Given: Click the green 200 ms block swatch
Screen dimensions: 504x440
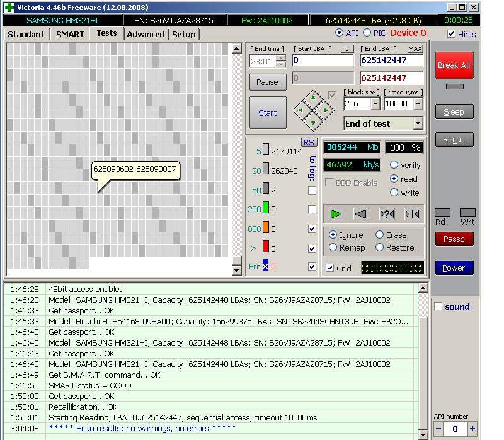Looking at the screenshot, I should coord(266,208).
